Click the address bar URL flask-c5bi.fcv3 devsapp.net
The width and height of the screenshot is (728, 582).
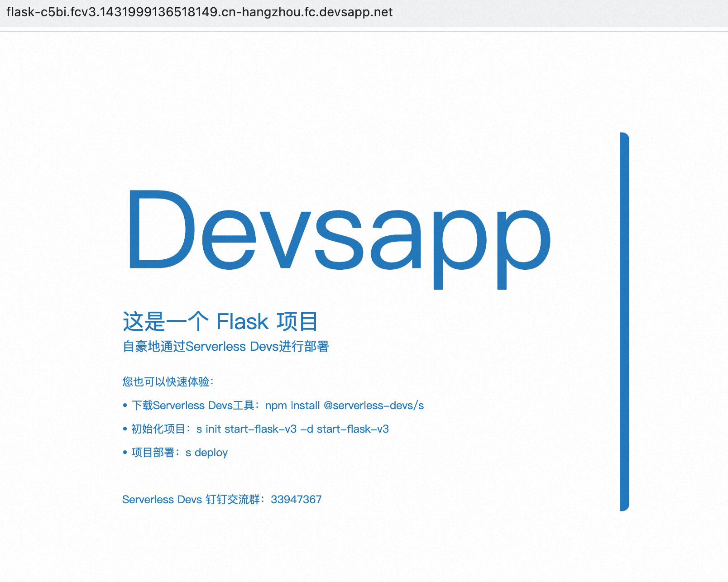(199, 12)
